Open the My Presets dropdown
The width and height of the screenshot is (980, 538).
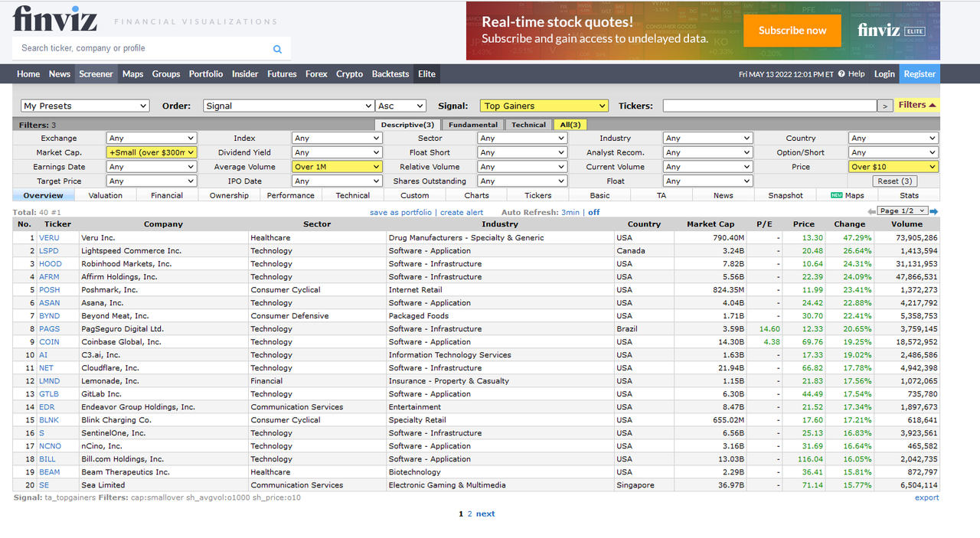85,106
